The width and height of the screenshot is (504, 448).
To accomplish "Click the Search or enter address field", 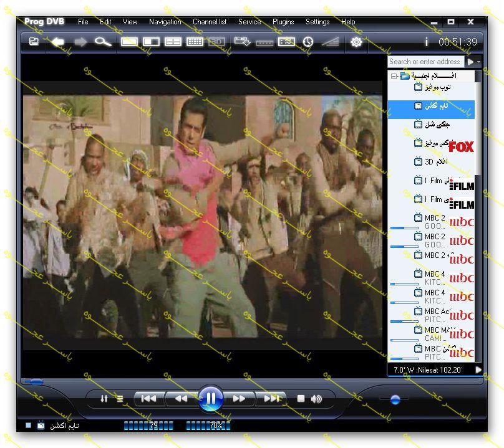I will coord(425,61).
